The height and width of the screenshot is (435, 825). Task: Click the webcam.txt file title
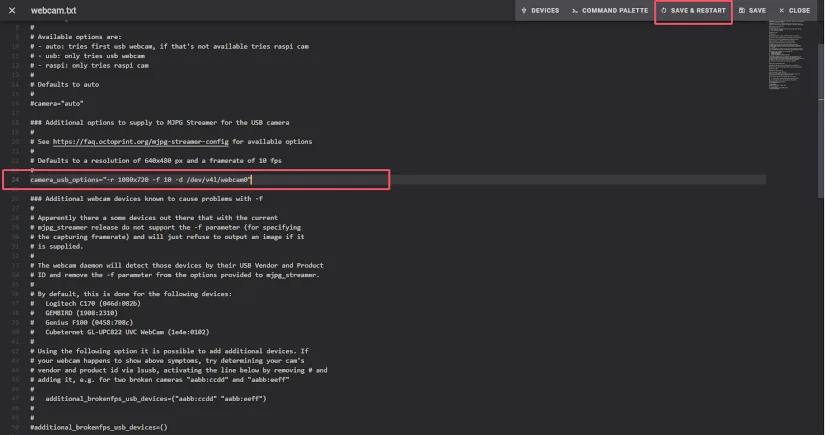53,11
